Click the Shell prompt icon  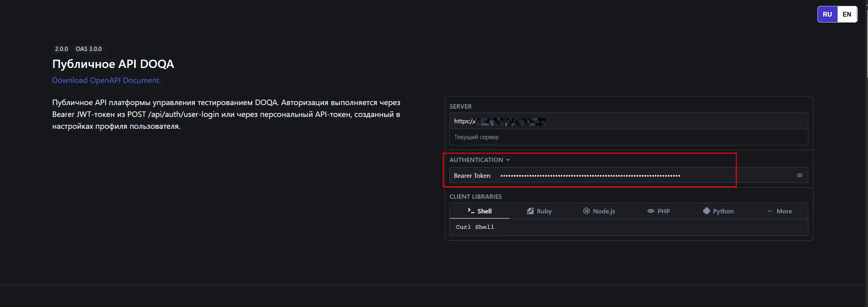[471, 211]
